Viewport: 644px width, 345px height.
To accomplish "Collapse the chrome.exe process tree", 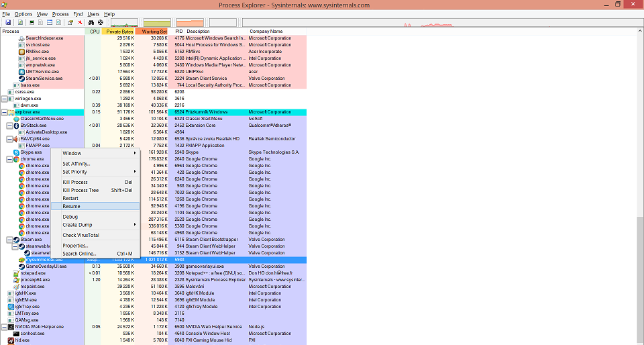I will pyautogui.click(x=9, y=159).
